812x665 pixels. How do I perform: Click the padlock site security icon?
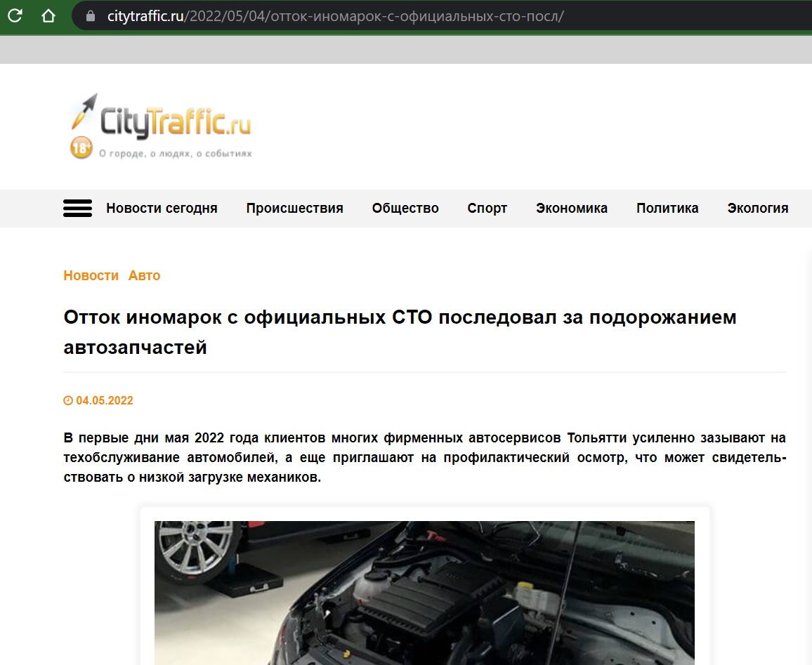point(90,16)
